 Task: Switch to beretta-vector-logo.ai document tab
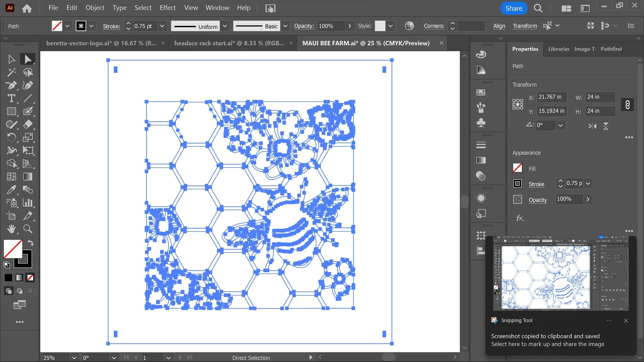click(x=101, y=43)
